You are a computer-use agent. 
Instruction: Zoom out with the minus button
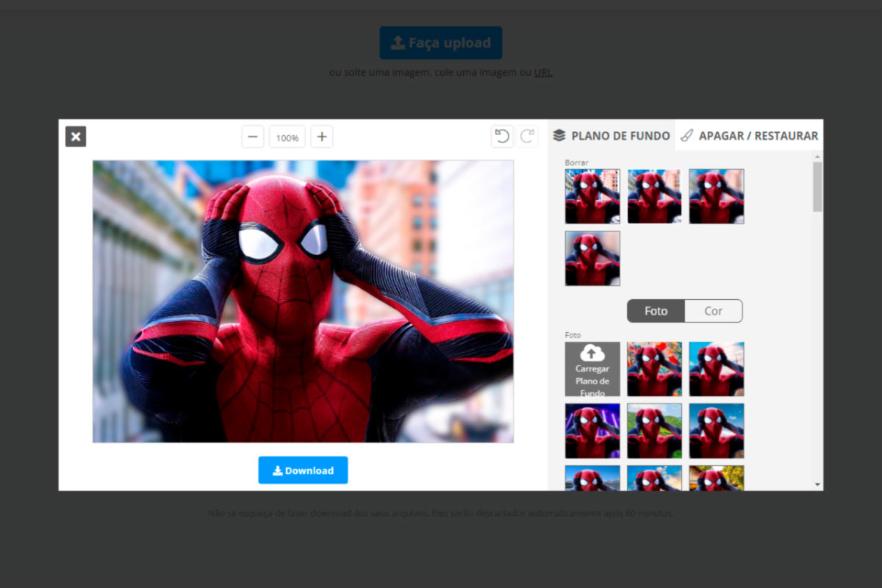[253, 137]
